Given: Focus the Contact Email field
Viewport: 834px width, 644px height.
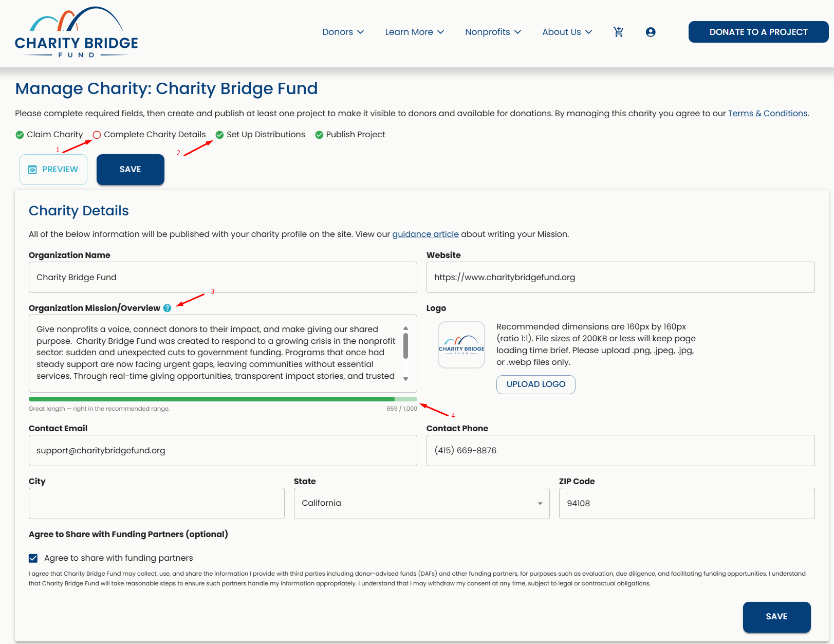Looking at the screenshot, I should (223, 451).
